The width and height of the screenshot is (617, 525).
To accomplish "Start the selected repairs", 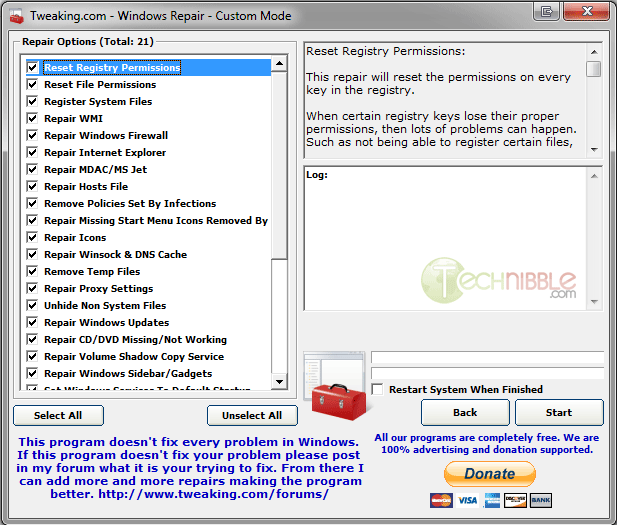I will (559, 412).
